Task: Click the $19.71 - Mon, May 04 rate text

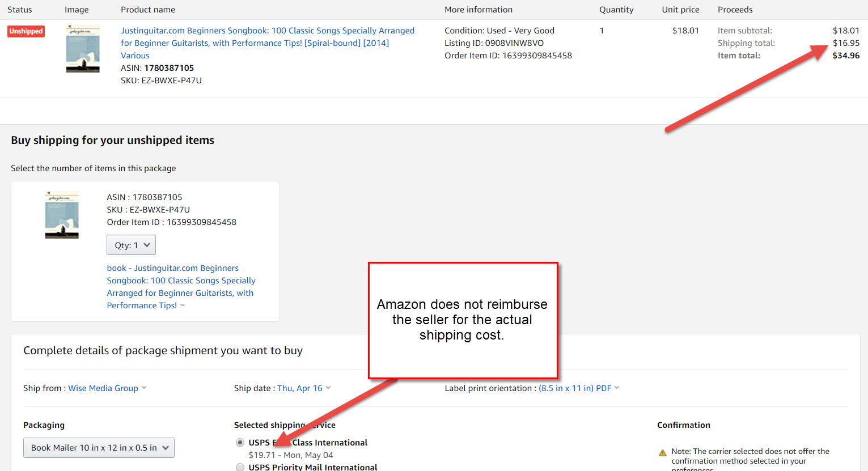Action: pos(291,455)
